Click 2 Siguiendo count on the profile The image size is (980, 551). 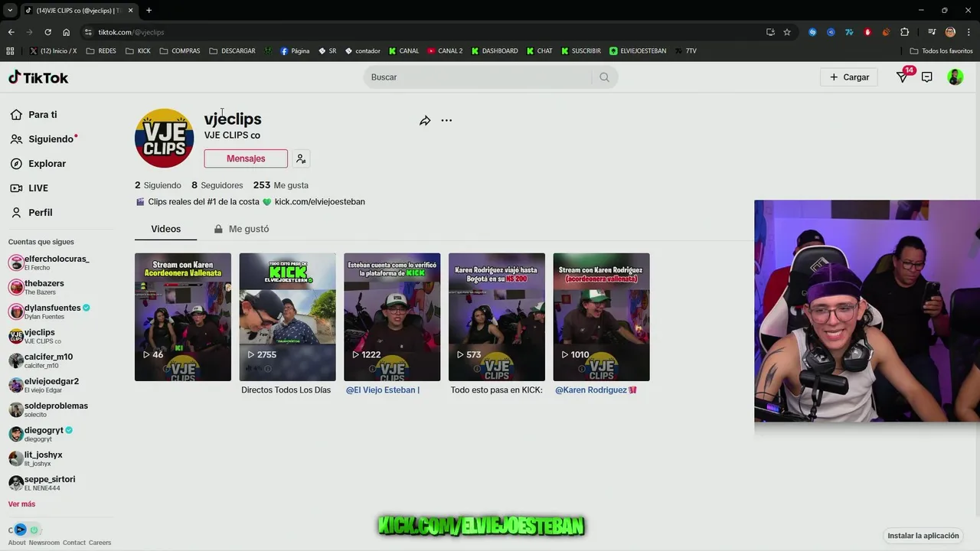[158, 185]
